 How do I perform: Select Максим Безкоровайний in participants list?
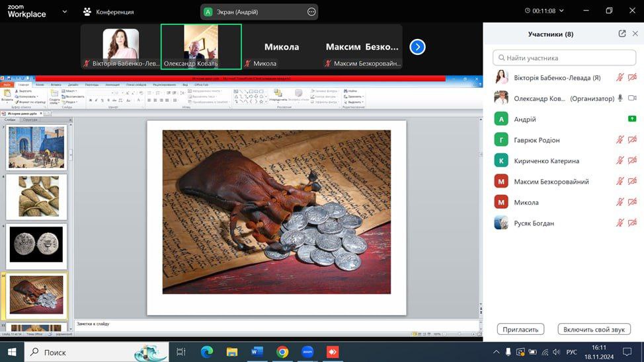(551, 182)
